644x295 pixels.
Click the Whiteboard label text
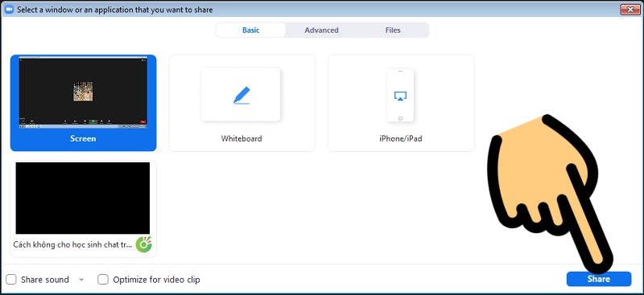[x=242, y=139]
